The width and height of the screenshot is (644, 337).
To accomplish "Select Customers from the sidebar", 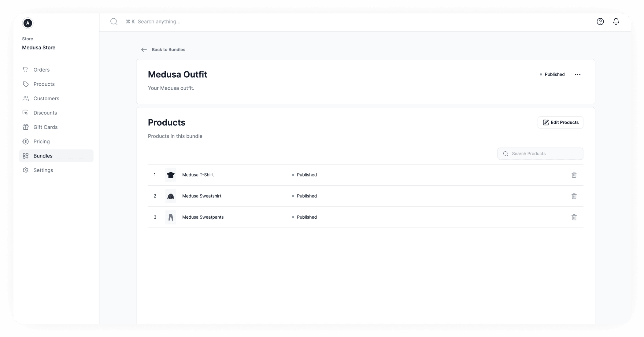I will pos(46,98).
